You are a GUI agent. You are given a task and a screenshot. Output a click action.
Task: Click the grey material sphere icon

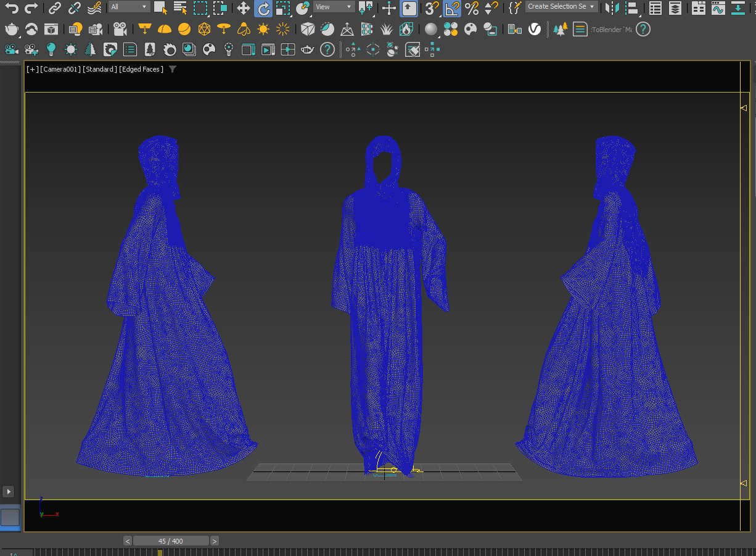pyautogui.click(x=431, y=29)
